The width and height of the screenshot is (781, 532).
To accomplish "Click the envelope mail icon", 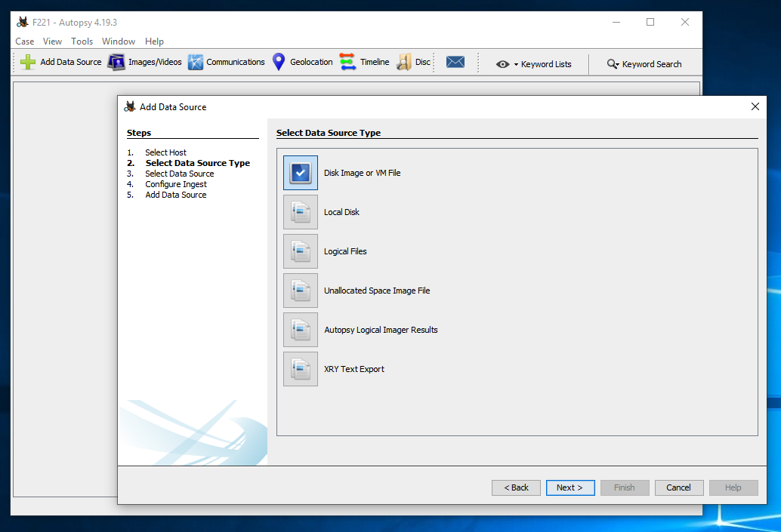I will [455, 63].
